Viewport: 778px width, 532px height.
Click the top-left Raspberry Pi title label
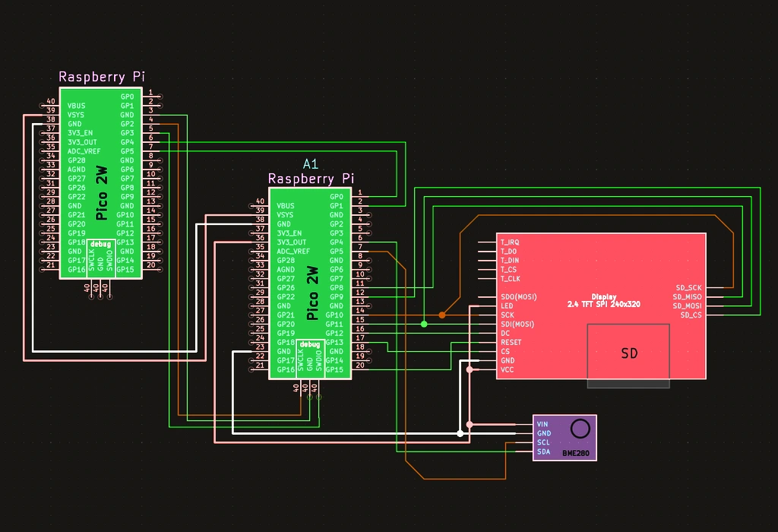[x=102, y=77]
